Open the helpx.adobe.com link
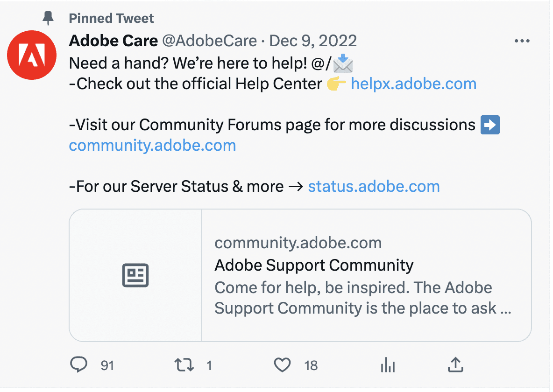This screenshot has width=553, height=392. 413,84
